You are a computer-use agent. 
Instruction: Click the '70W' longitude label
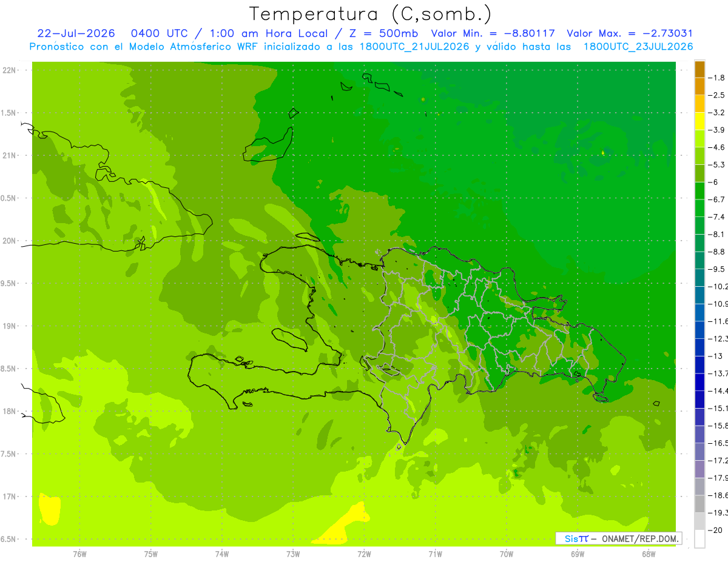point(507,554)
